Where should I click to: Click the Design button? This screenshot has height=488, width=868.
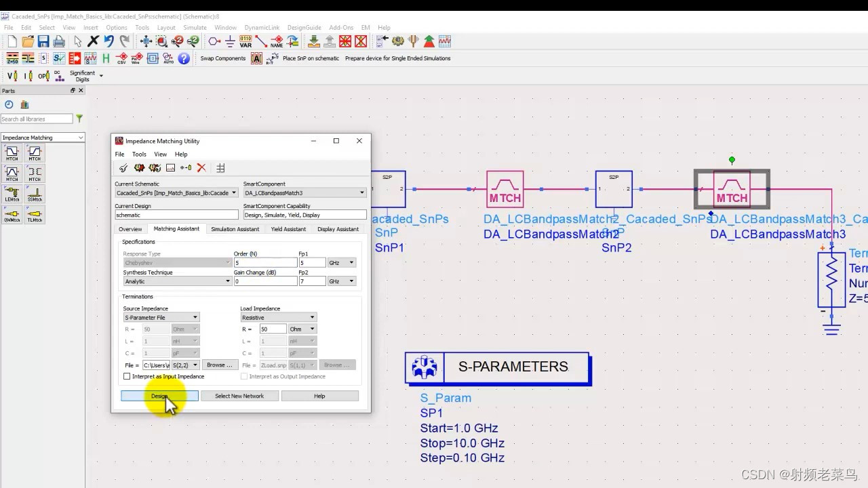(159, 396)
